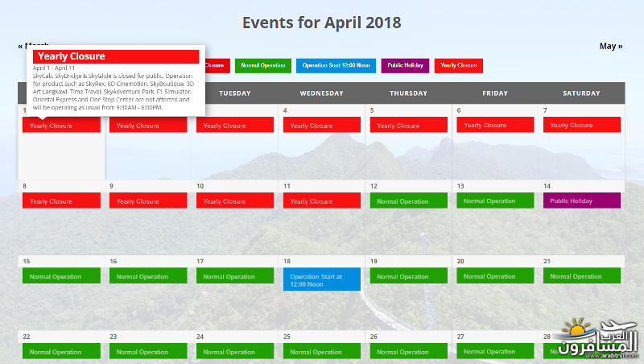
Task: Open Yearly Closure event on April 11
Action: (321, 201)
